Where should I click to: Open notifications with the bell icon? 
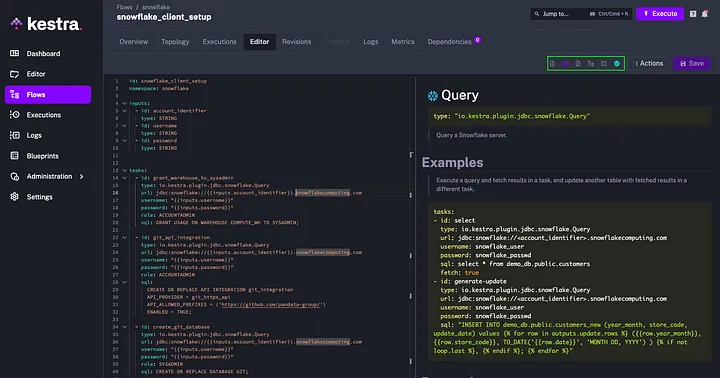click(x=705, y=14)
